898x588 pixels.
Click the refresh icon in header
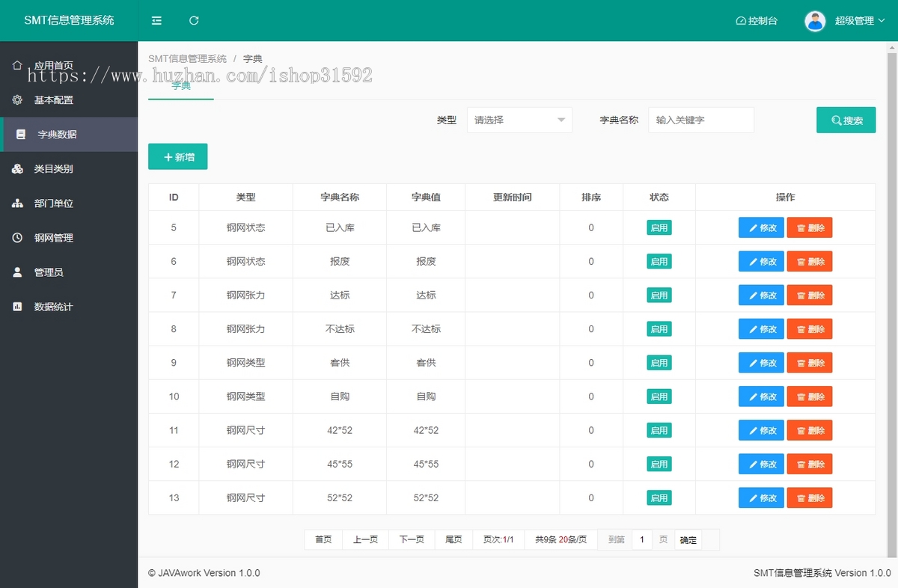[194, 21]
